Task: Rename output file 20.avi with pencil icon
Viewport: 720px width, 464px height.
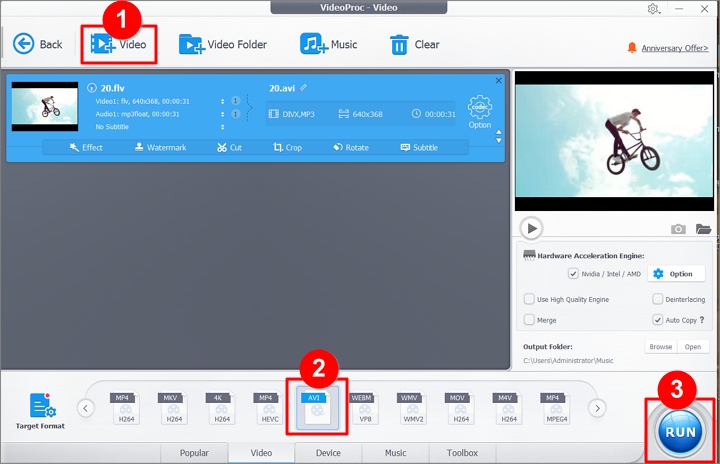Action: point(303,88)
